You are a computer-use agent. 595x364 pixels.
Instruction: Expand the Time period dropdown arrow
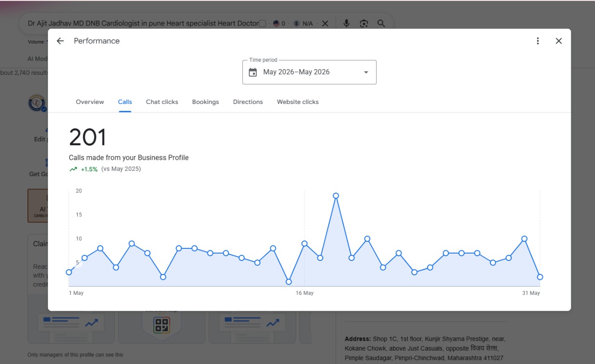pos(366,72)
